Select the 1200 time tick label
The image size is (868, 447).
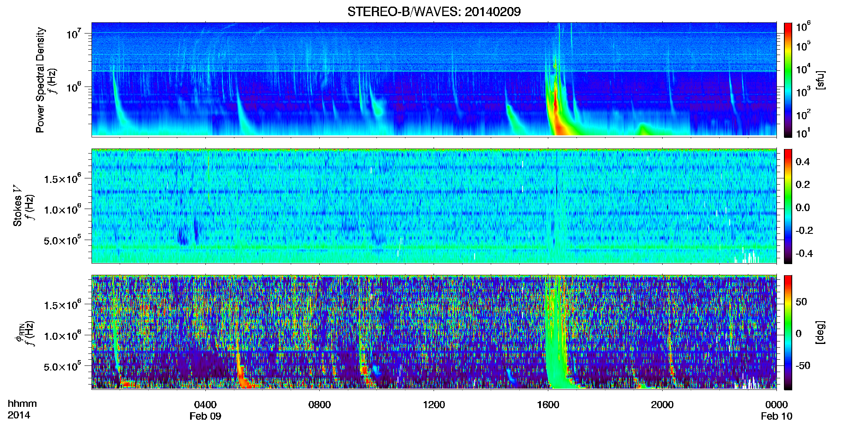point(434,404)
